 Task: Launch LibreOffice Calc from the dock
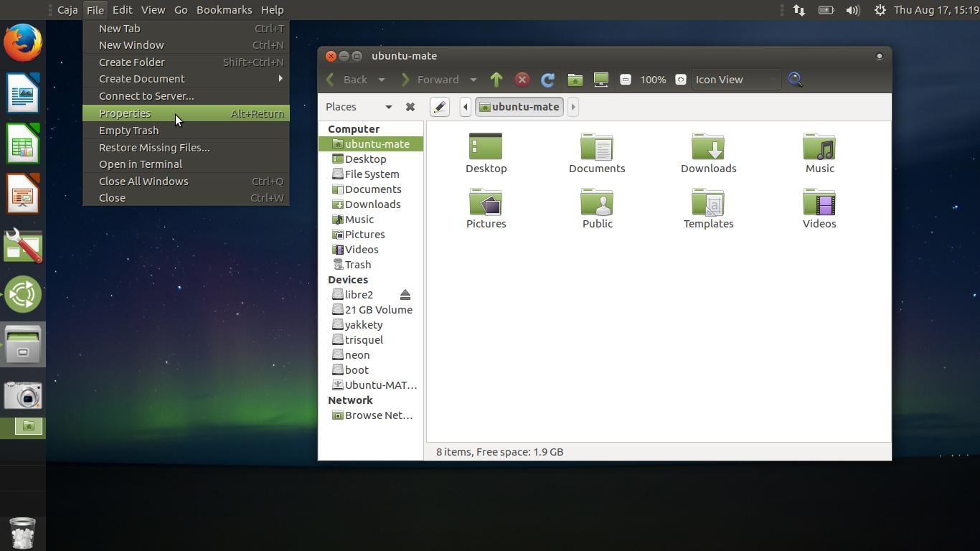pyautogui.click(x=23, y=143)
